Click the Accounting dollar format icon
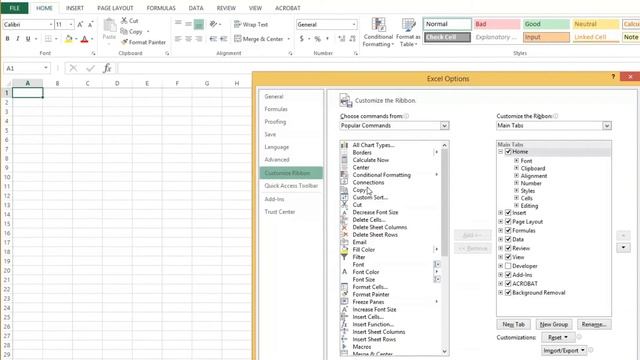The width and height of the screenshot is (640, 360). point(302,39)
